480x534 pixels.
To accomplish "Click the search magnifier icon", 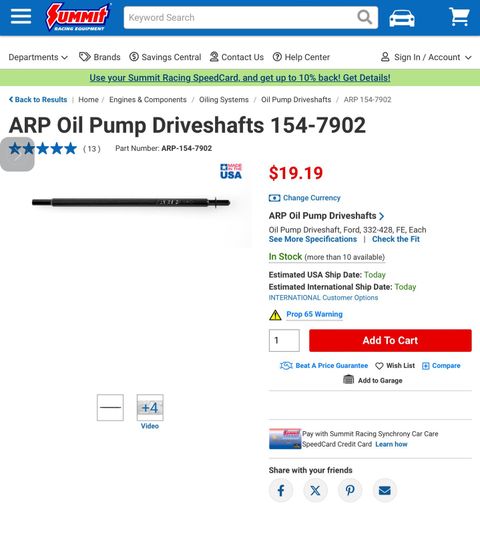I will pyautogui.click(x=365, y=17).
